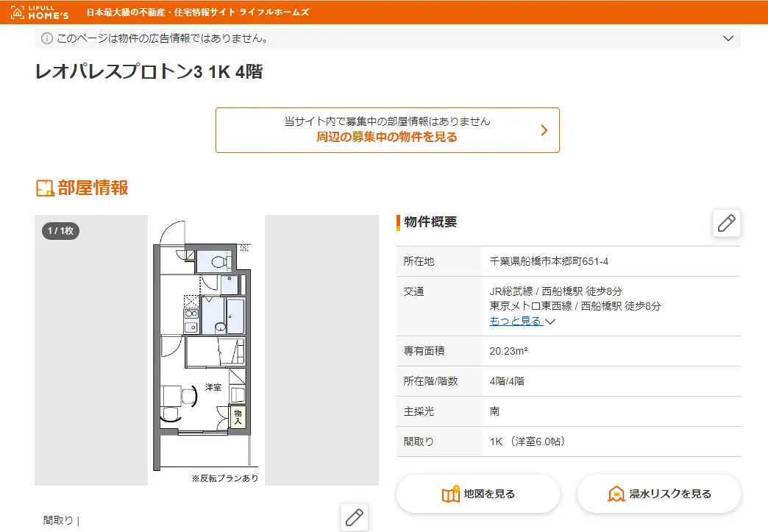Click the pencil edit icon next to 物件概要
Image resolution: width=768 pixels, height=532 pixels.
click(726, 223)
